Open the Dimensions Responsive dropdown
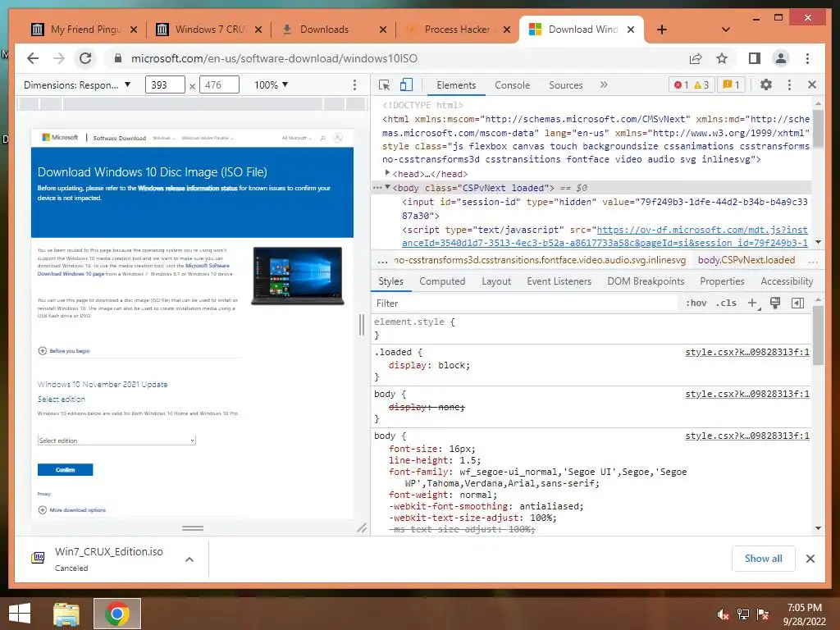 [x=77, y=84]
